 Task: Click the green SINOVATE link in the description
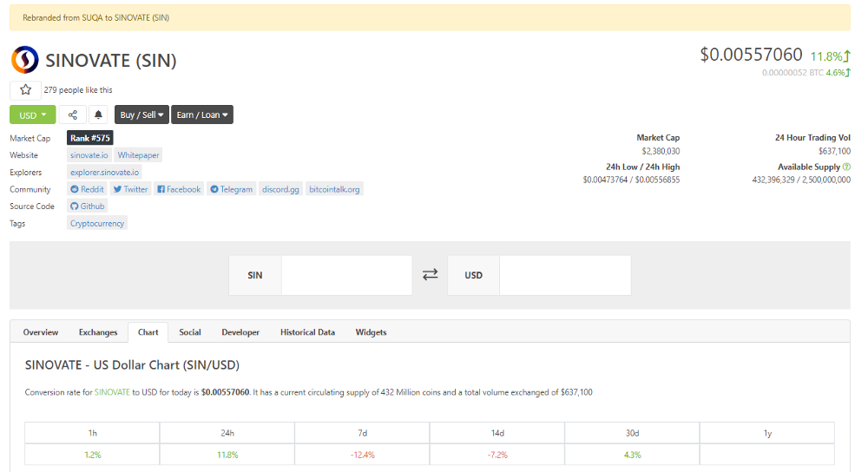click(x=112, y=392)
